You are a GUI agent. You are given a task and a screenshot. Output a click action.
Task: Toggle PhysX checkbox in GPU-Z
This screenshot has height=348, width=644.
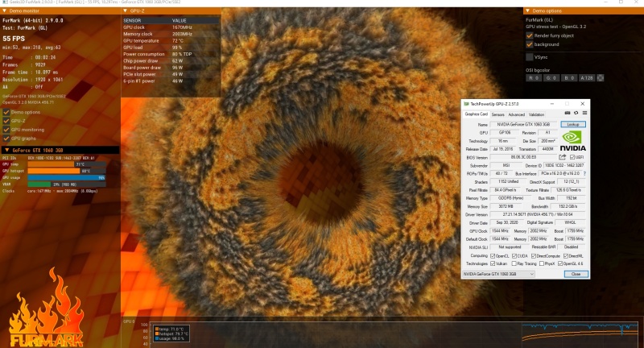542,263
